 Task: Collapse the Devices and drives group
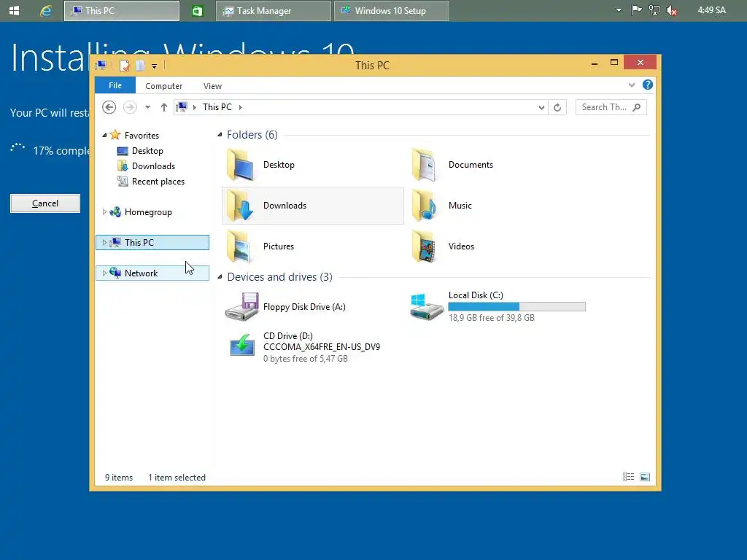(x=220, y=276)
